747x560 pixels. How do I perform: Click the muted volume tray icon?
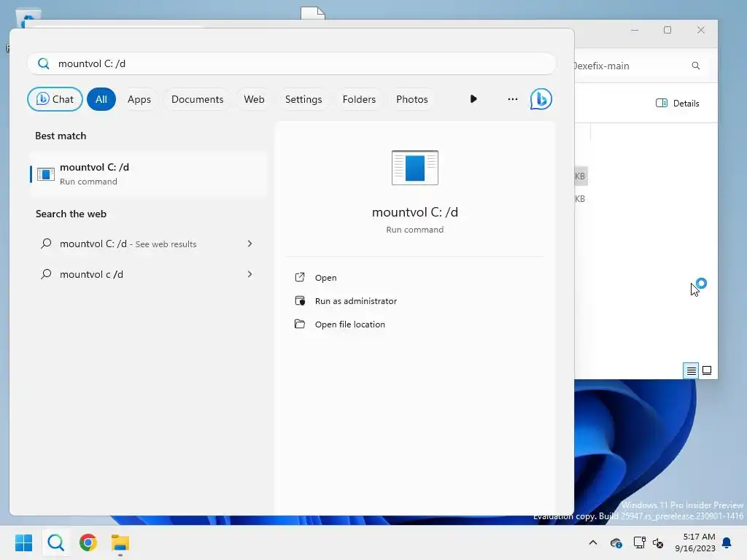tap(658, 542)
